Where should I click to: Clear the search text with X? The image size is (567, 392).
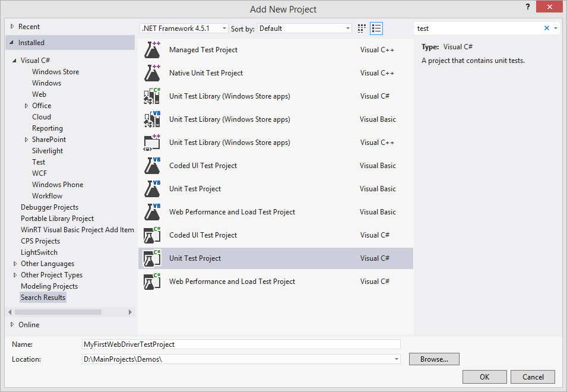coord(547,28)
